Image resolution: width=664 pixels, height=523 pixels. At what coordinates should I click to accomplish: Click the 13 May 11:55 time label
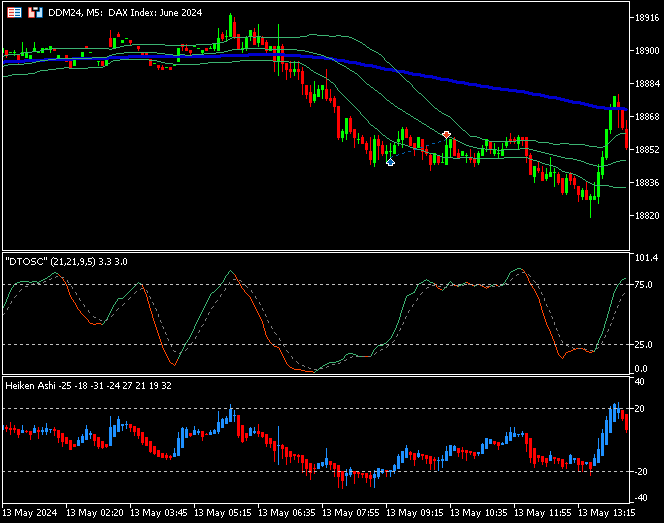543,513
